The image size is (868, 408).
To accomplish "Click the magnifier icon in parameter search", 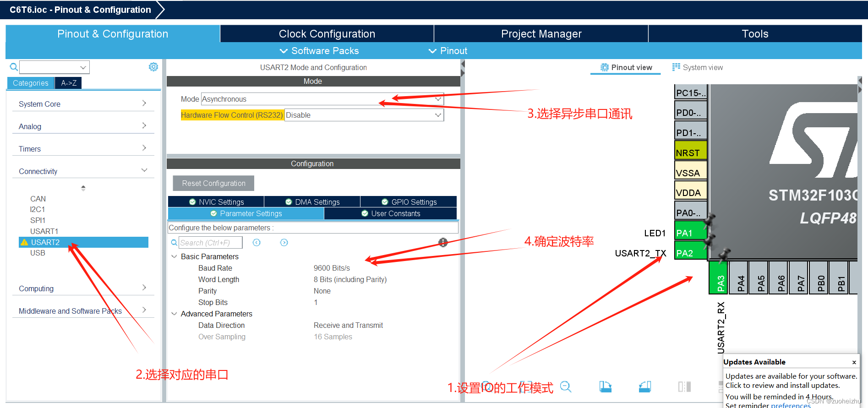I will pyautogui.click(x=174, y=243).
